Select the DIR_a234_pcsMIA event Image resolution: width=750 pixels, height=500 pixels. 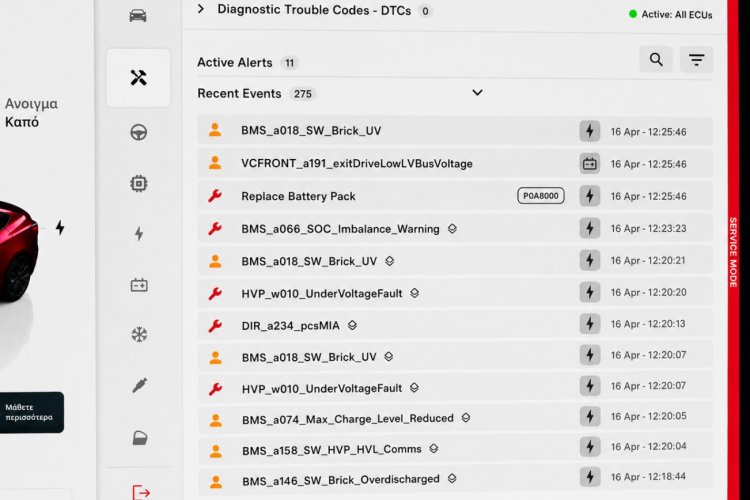tap(455, 325)
